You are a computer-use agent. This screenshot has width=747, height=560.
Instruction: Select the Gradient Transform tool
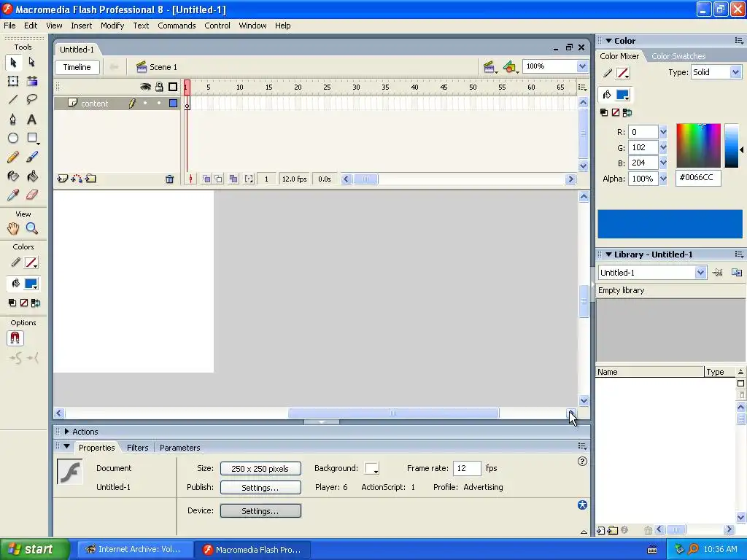click(32, 81)
